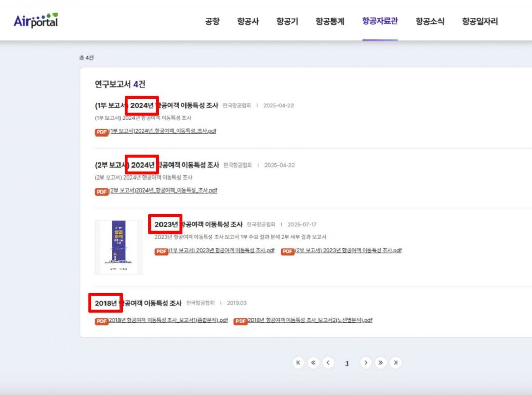Click PDF icon beside (2부 보고서)2024년 file
This screenshot has height=395, width=532.
pos(101,192)
